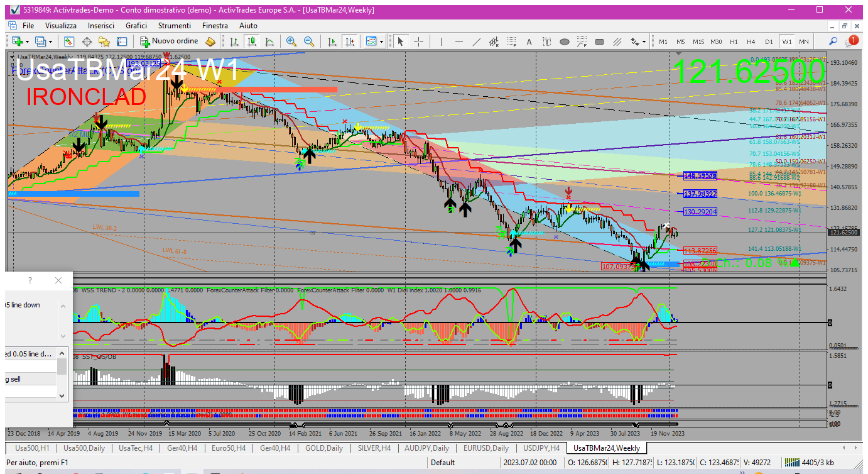Screen dimensions: 868x474
Task: Select the Fibonacci fan tool
Action: point(582,41)
